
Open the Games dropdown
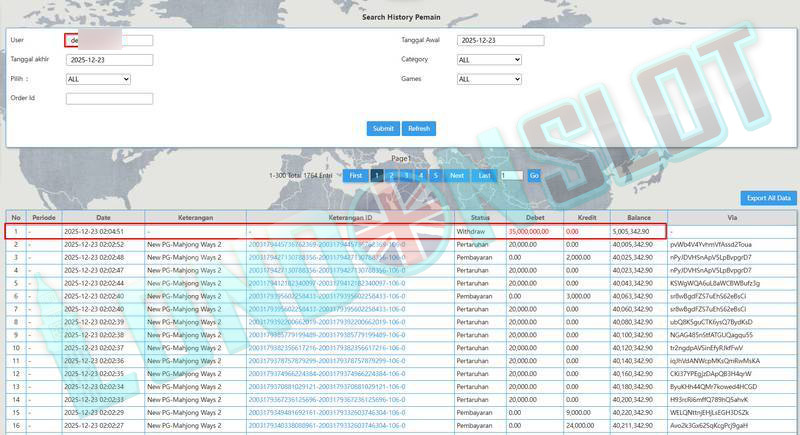(x=489, y=79)
